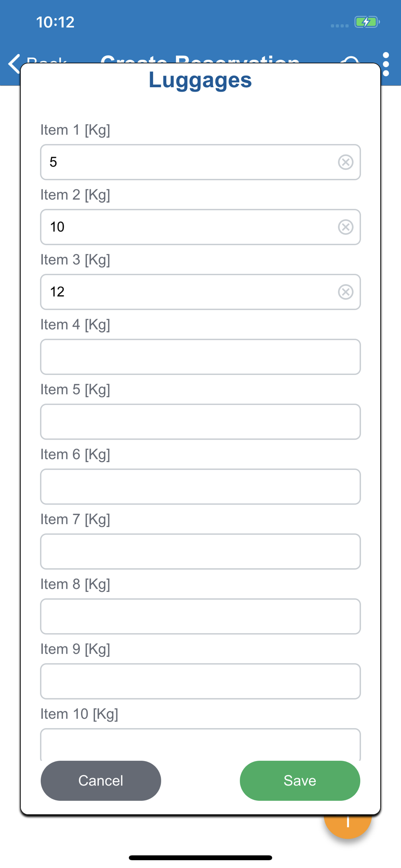Tap the battery charging indicator

coord(367,22)
